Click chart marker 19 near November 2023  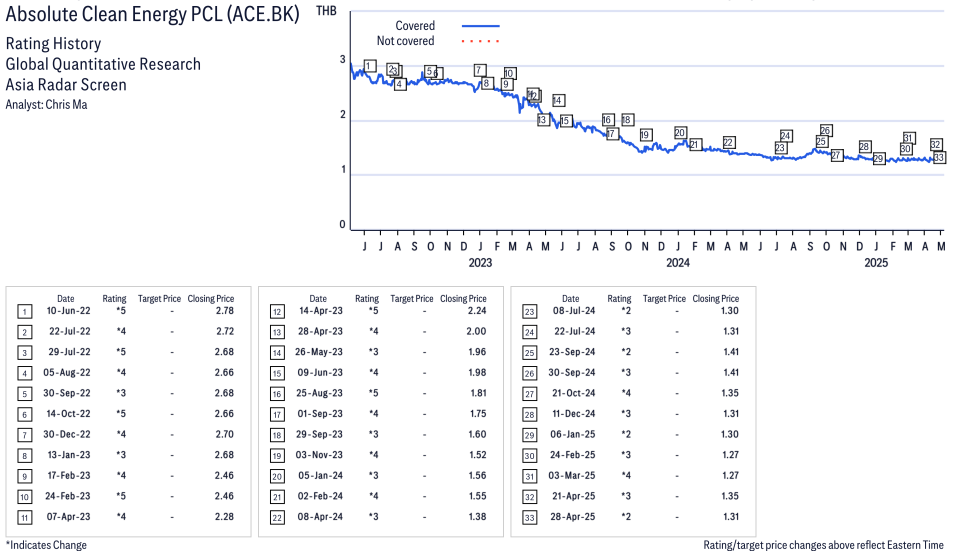[x=646, y=135]
